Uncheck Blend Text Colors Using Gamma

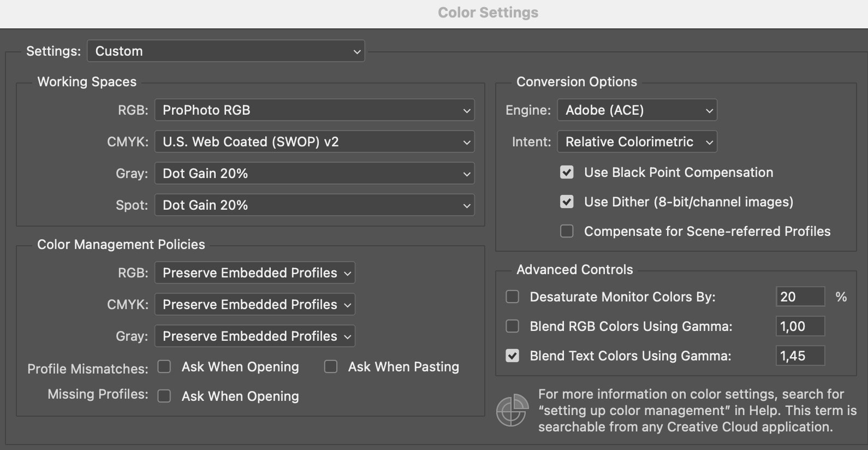point(512,356)
